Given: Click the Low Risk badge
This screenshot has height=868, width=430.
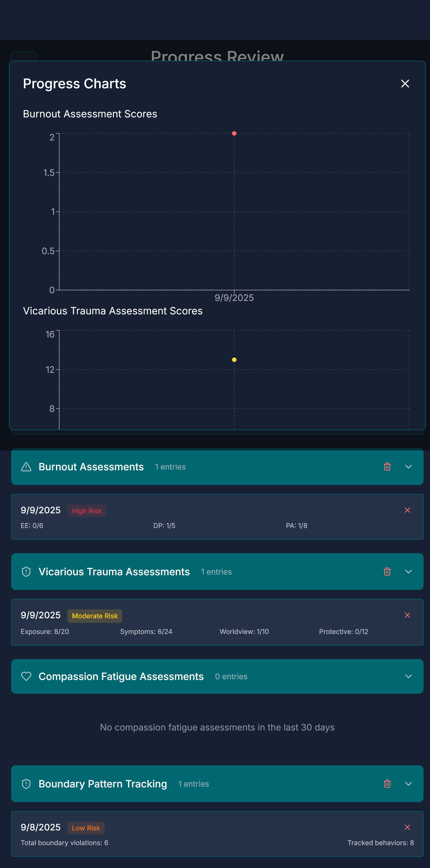Looking at the screenshot, I should [86, 828].
